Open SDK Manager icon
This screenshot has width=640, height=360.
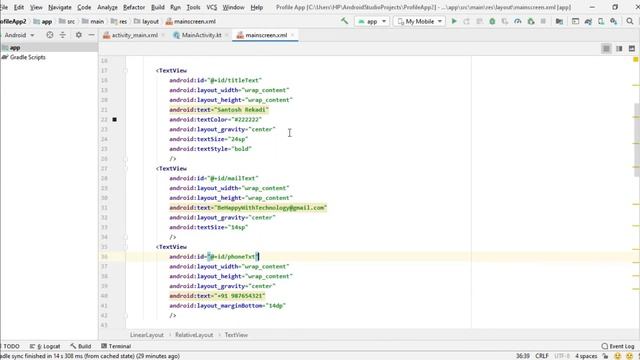pos(613,21)
